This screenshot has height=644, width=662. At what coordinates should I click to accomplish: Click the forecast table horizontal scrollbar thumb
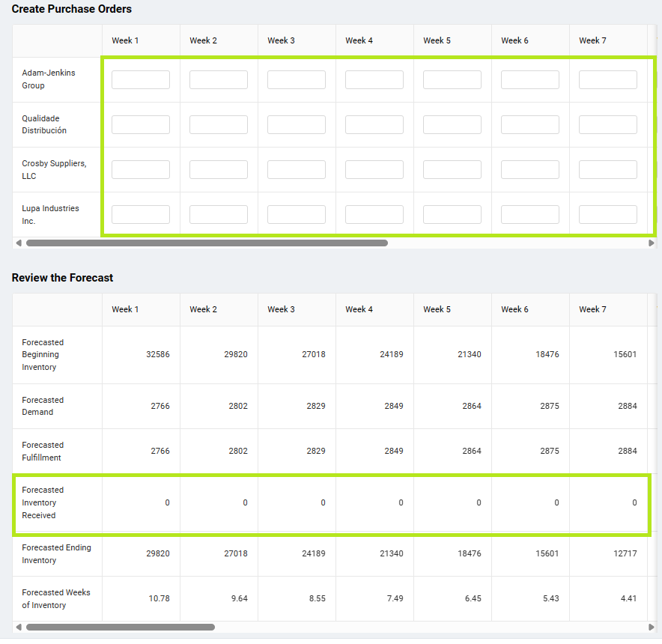[x=120, y=627]
